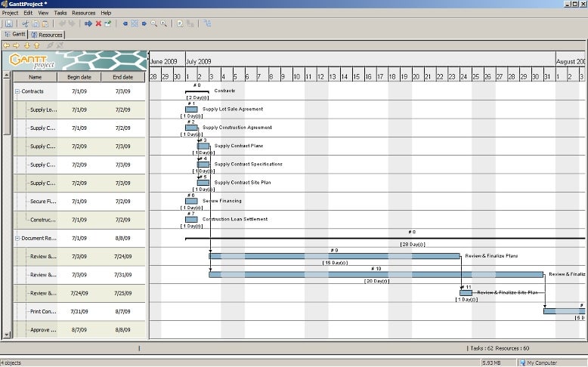Click the task list scroll up arrow
Screen dimensions: 588x367
click(x=6, y=76)
